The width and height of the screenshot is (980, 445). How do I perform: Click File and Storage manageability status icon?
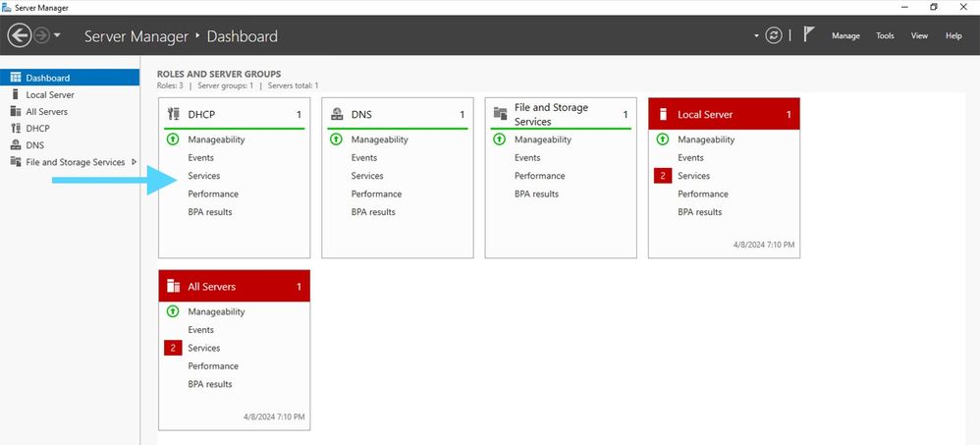coord(500,139)
